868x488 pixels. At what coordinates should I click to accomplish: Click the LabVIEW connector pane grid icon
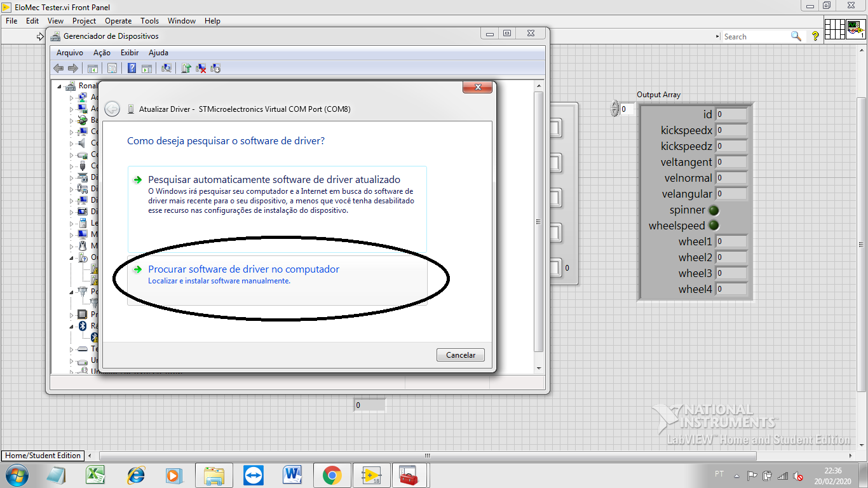click(834, 29)
